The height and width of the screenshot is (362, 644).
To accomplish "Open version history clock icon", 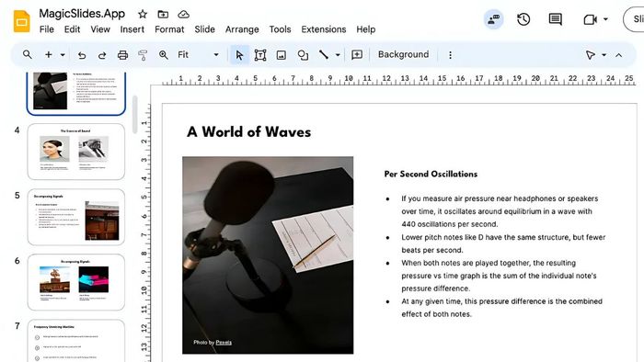I will click(x=523, y=19).
